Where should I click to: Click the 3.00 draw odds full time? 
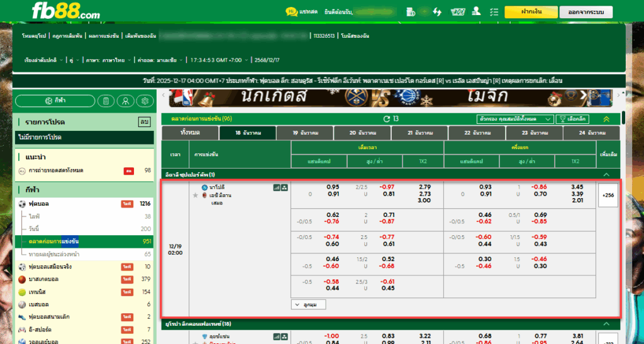pyautogui.click(x=425, y=201)
